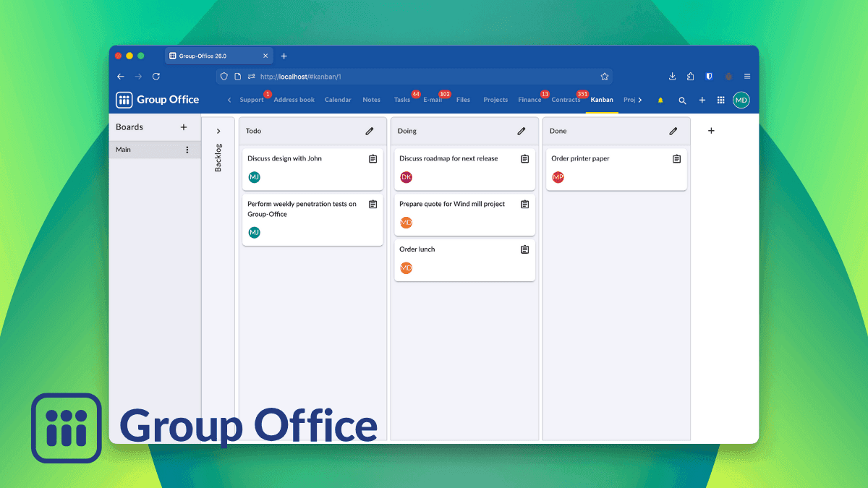This screenshot has width=868, height=488.
Task: Open the global search icon
Action: [681, 100]
